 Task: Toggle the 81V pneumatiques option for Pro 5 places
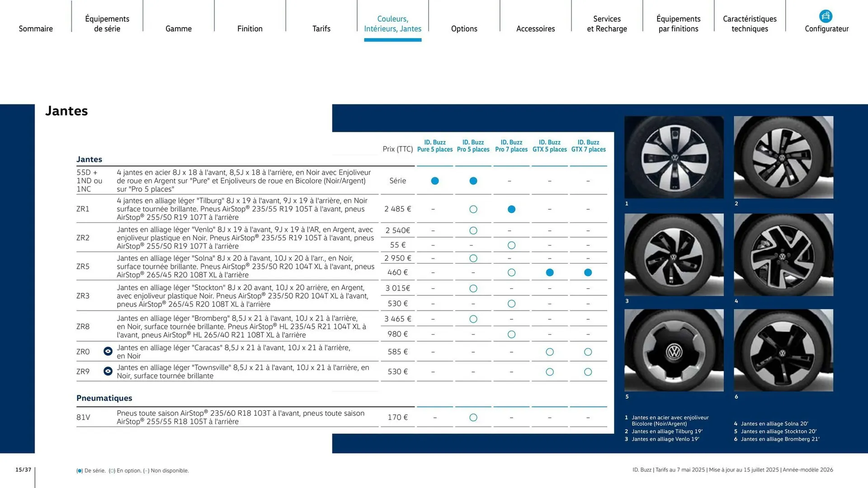pyautogui.click(x=473, y=417)
